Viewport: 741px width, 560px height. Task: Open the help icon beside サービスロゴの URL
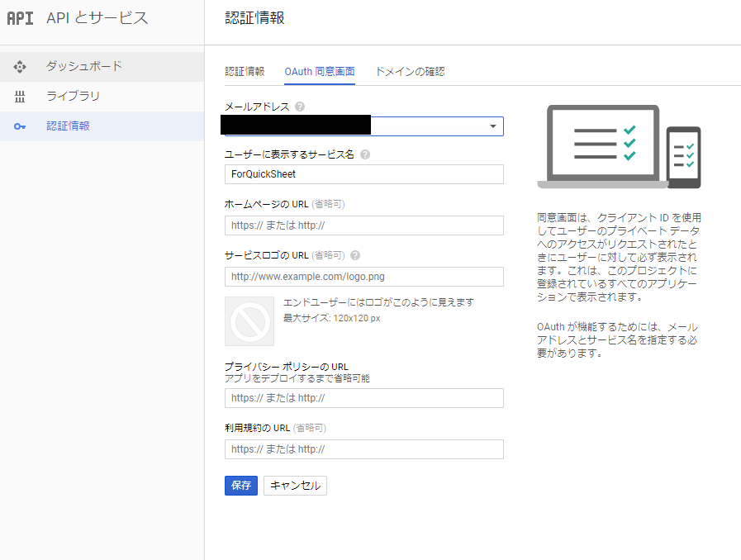(354, 255)
